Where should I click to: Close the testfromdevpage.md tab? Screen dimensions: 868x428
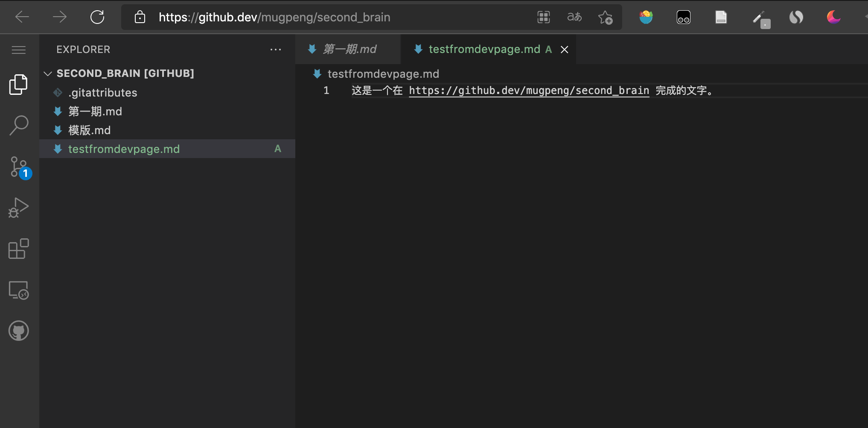click(x=564, y=50)
